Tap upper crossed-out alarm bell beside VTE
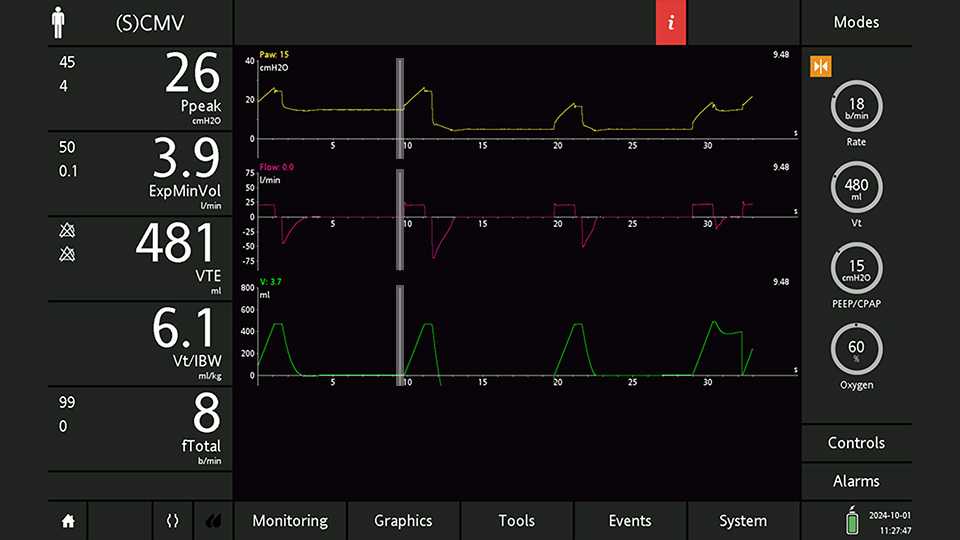960x540 pixels. (67, 230)
